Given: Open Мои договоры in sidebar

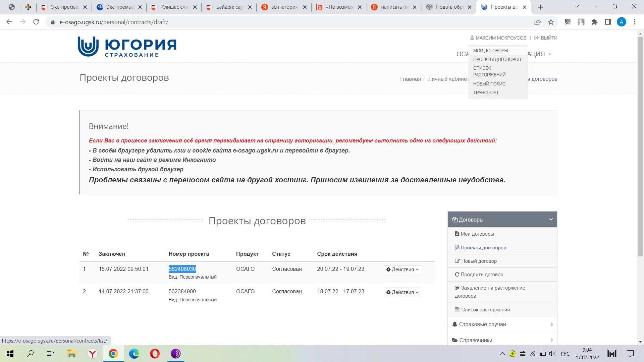Looking at the screenshot, I should (502, 234).
